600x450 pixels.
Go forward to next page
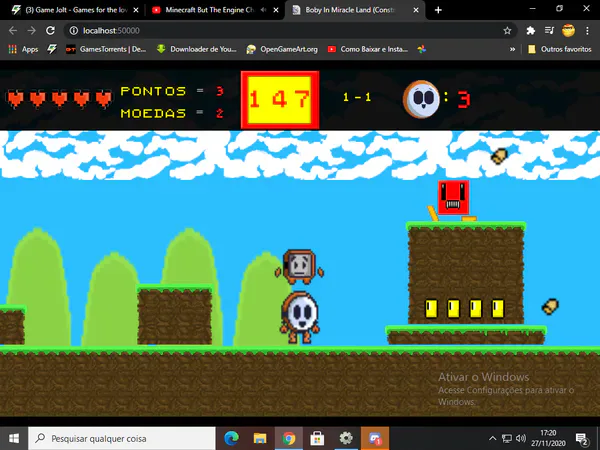click(31, 31)
